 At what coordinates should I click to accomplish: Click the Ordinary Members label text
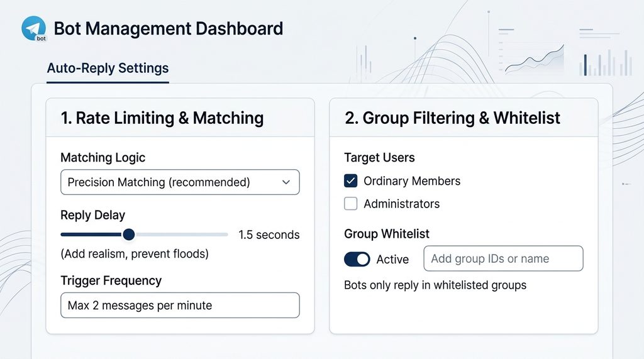coord(412,181)
